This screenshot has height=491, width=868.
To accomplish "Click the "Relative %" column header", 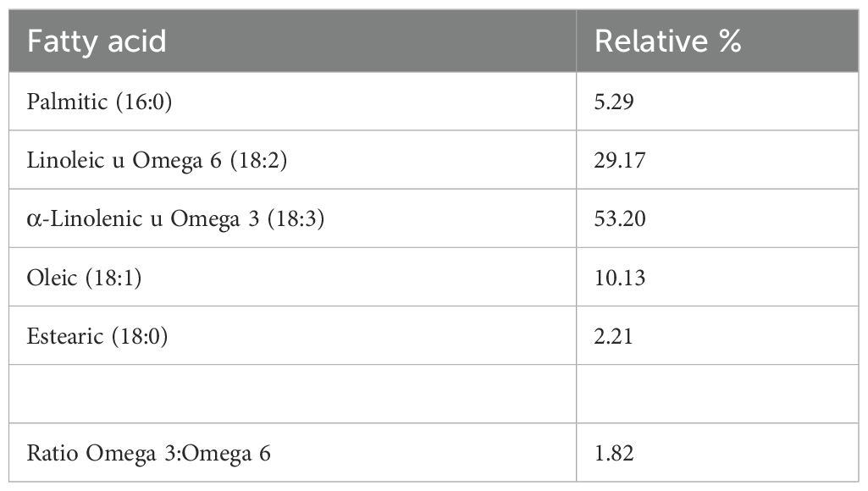I will pos(667,41).
